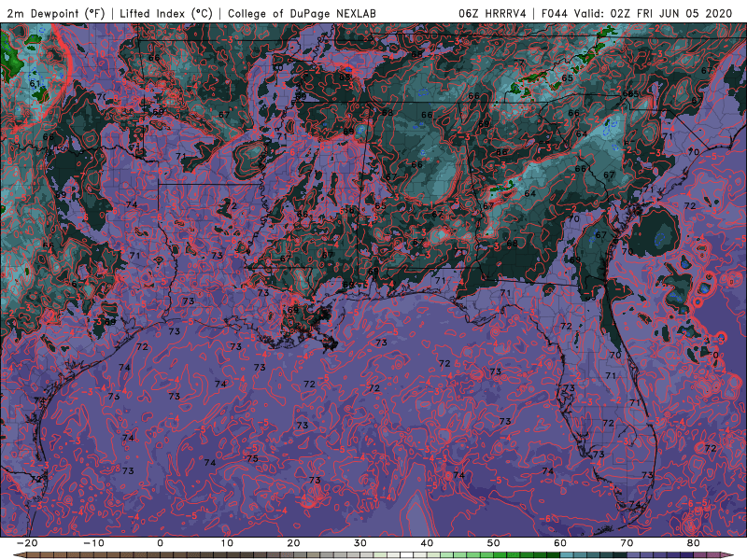747x560 pixels.
Task: Click the "60" color scale label
Action: pyautogui.click(x=560, y=543)
